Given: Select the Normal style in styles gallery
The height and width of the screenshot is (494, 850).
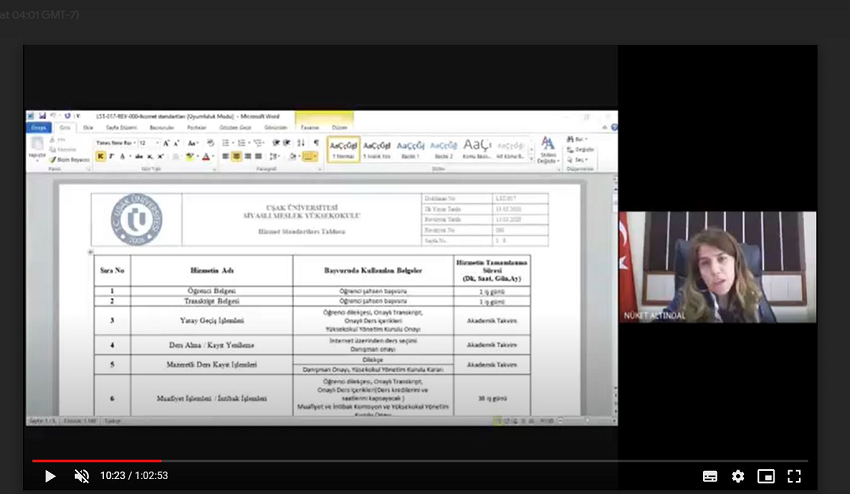Looking at the screenshot, I should click(344, 149).
